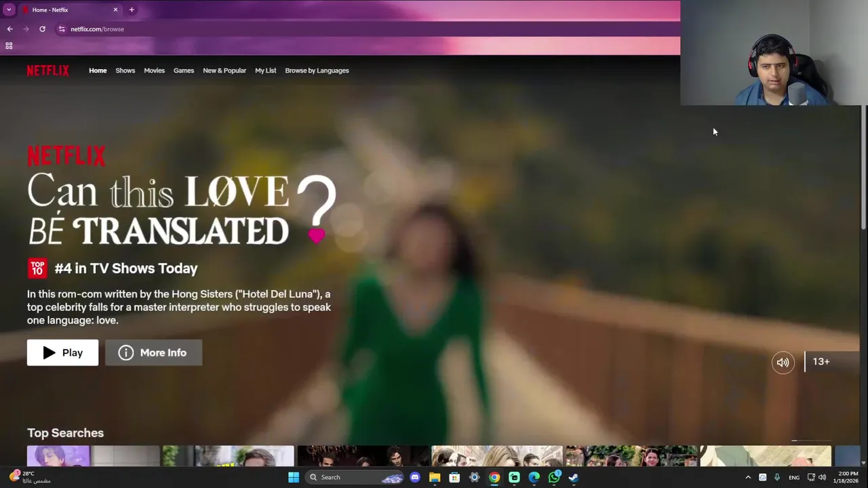Open Settings gear from taskbar
868x488 pixels.
(474, 477)
